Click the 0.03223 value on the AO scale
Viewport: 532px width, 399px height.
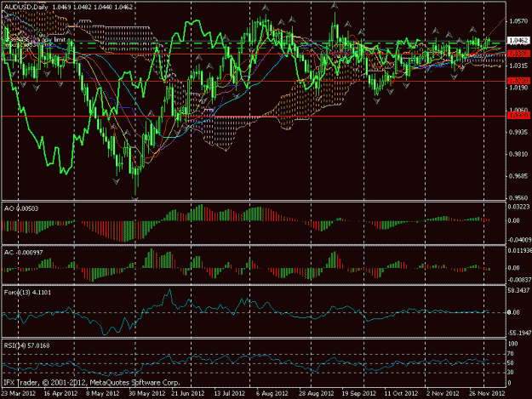tap(519, 207)
